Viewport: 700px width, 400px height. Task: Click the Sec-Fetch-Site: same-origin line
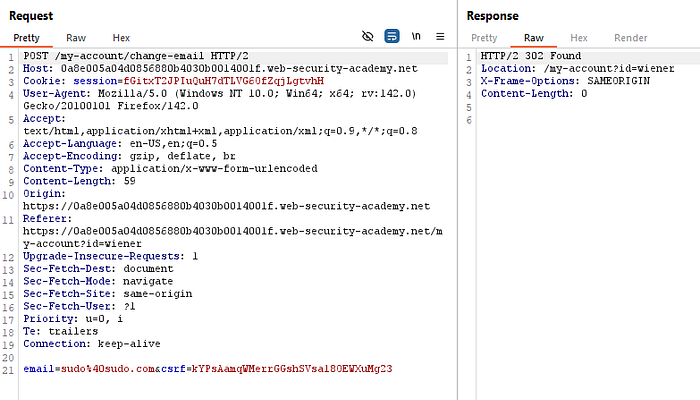click(108, 293)
